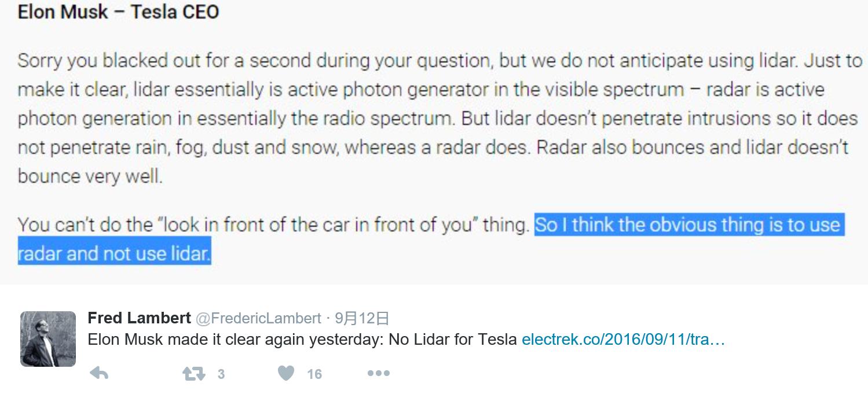This screenshot has width=868, height=398.
Task: Click the reply arrow icon under the tweet
Action: [100, 374]
